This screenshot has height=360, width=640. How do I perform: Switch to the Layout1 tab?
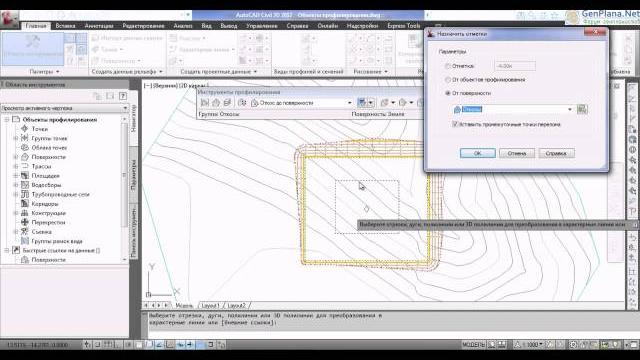[x=211, y=305]
